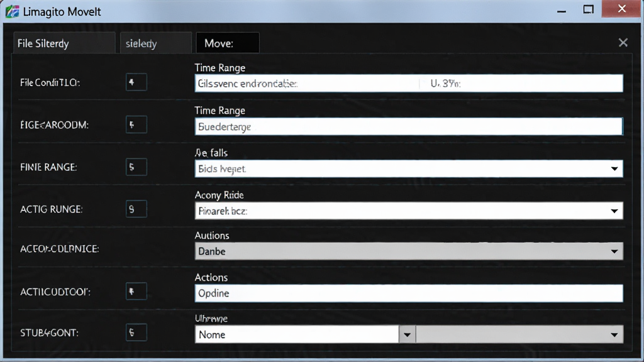Toggle the small box beside FINIE RANGE

pyautogui.click(x=136, y=167)
